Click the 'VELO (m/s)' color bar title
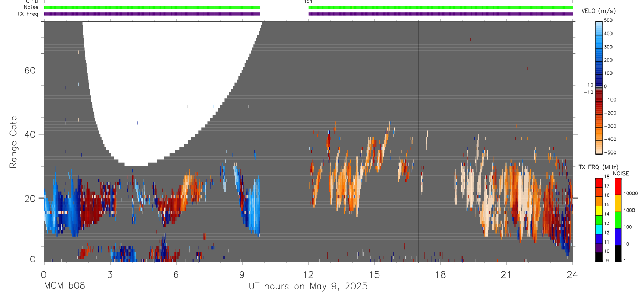 (599, 12)
